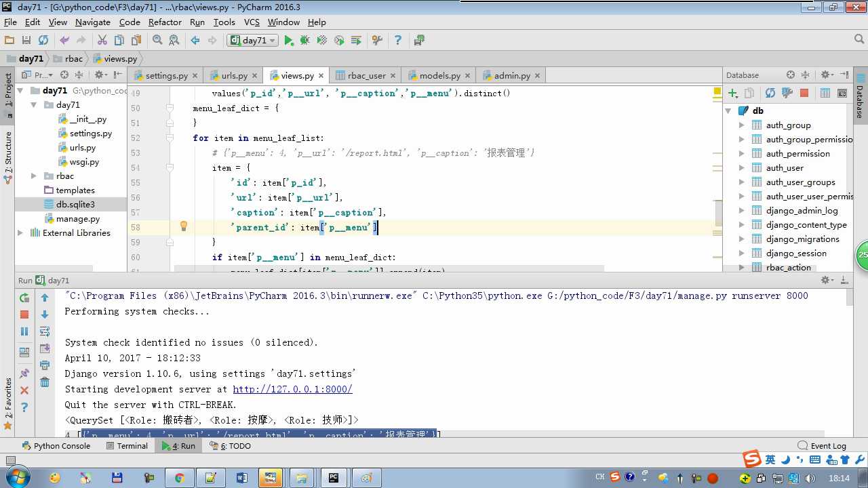
Task: Click the green plus in Database panel
Action: click(732, 93)
